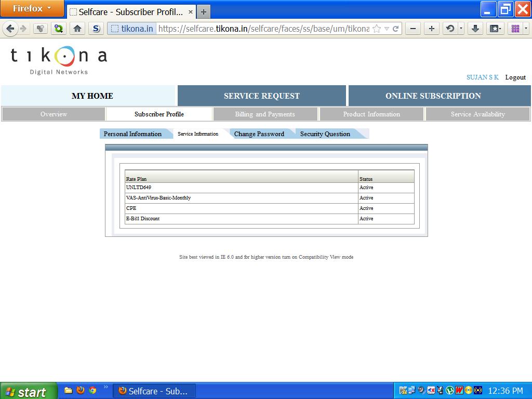Open a new tab with the plus button
The width and height of the screenshot is (532, 399).
point(204,12)
